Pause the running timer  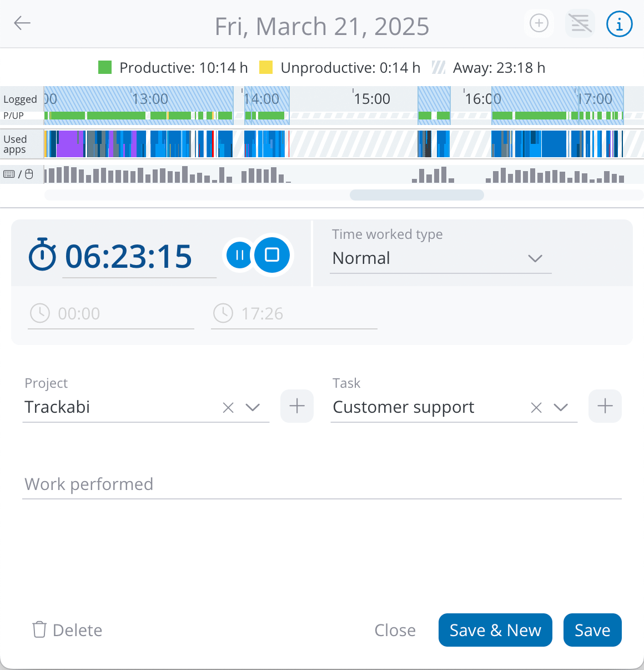[x=239, y=254]
